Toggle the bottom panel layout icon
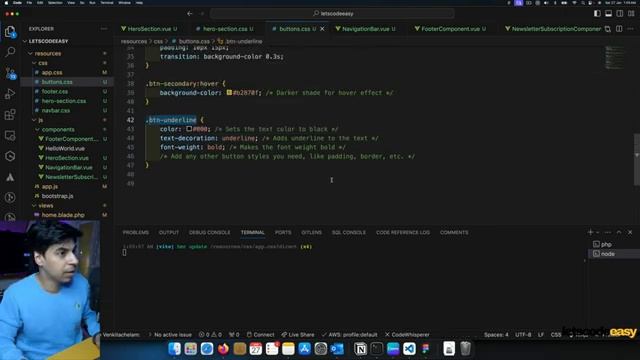Image resolution: width=640 pixels, height=360 pixels. [x=609, y=13]
